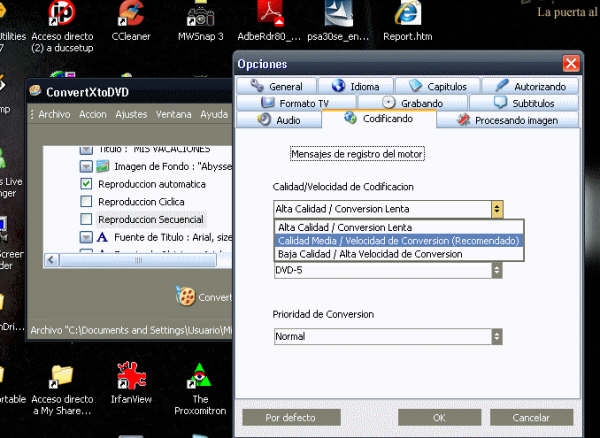Open the Calidad/Velocidad de Codificacion dropdown arrow
Image resolution: width=600 pixels, height=438 pixels.
(497, 209)
